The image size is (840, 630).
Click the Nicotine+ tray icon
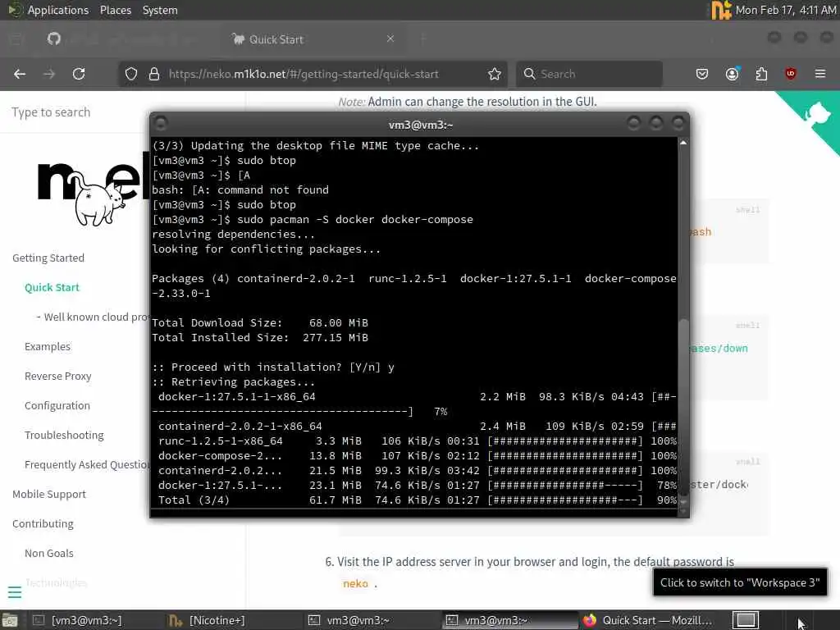[720, 10]
